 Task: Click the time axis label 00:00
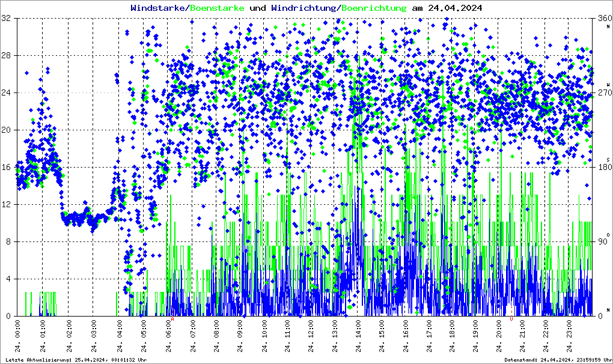coord(18,336)
